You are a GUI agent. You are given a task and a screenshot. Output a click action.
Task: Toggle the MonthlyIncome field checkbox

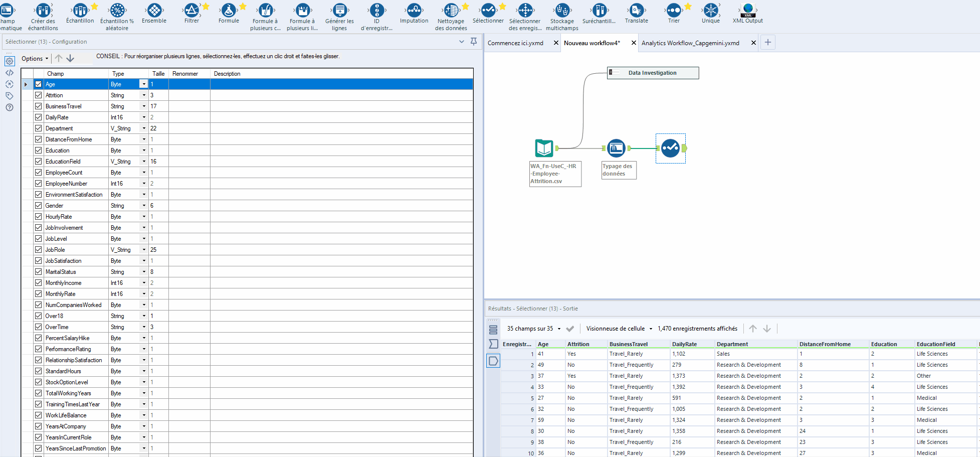click(39, 282)
